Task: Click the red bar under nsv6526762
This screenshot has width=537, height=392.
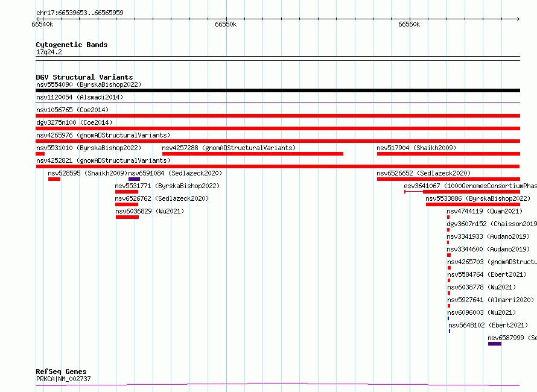Action: tap(127, 204)
